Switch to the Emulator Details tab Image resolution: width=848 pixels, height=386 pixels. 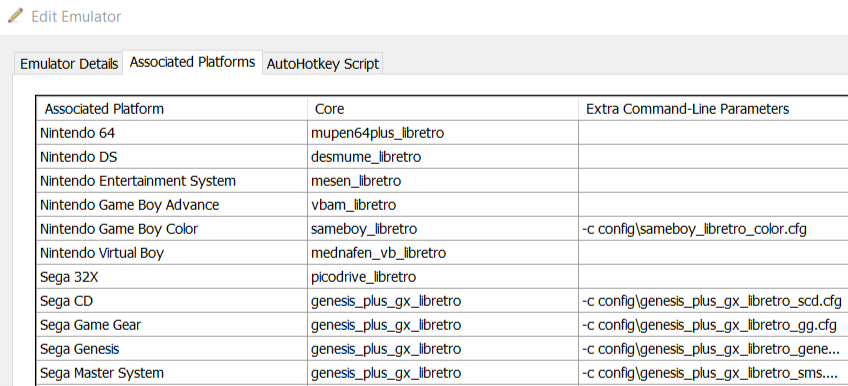click(x=69, y=64)
